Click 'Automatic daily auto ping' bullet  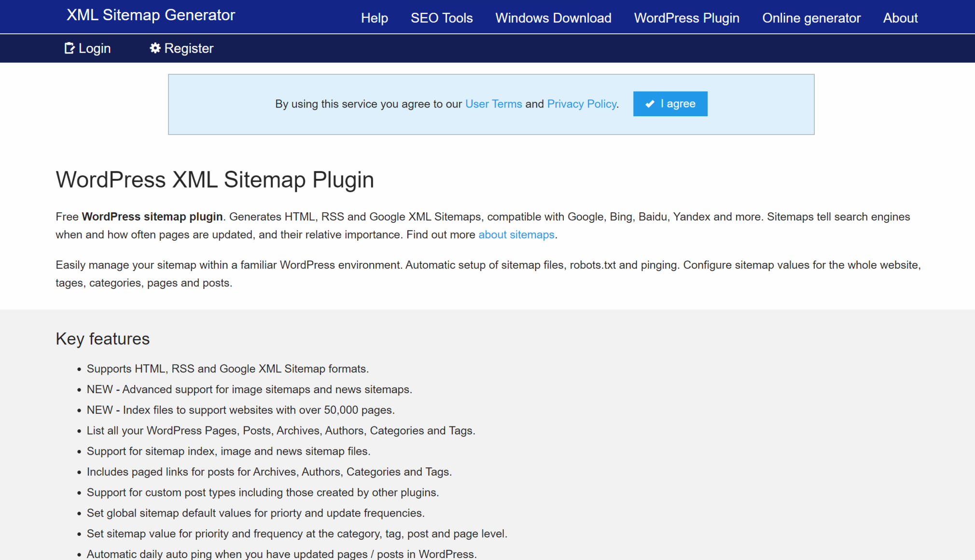[x=282, y=554]
